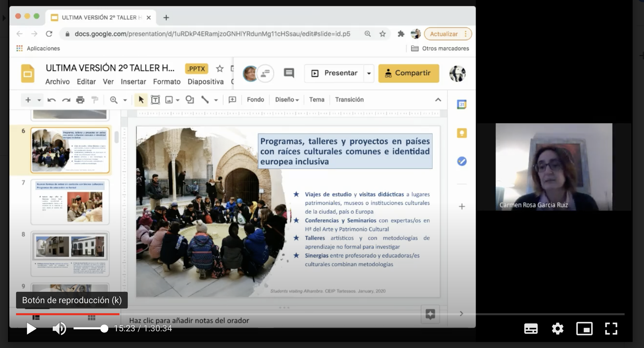Viewport: 644px width, 348px height.
Task: Click the Compartir button
Action: [409, 73]
